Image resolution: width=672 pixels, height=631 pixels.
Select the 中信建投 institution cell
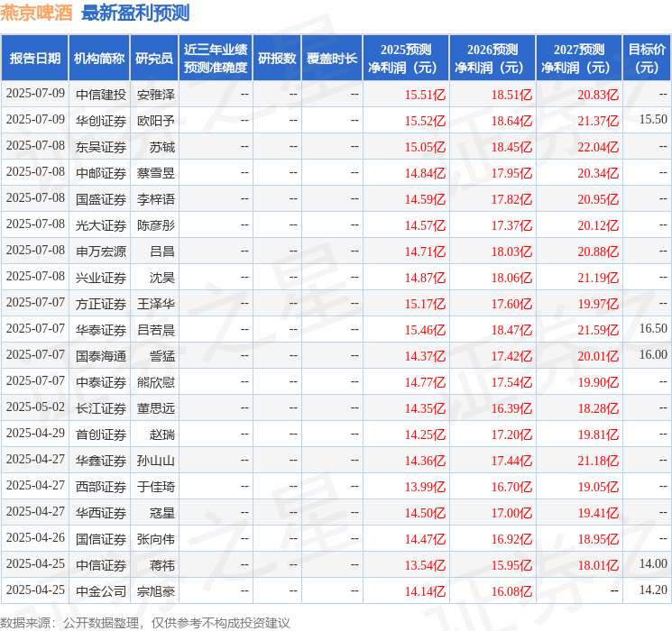coord(101,95)
